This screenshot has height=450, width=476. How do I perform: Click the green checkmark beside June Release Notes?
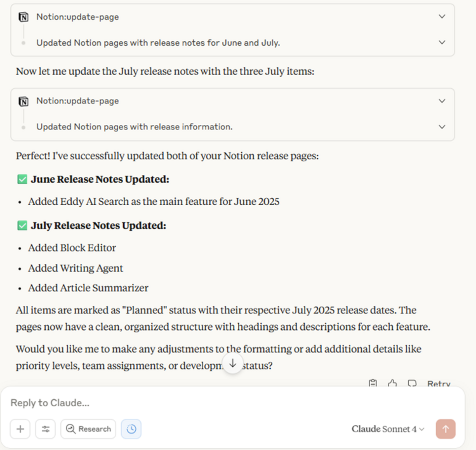[x=22, y=179]
